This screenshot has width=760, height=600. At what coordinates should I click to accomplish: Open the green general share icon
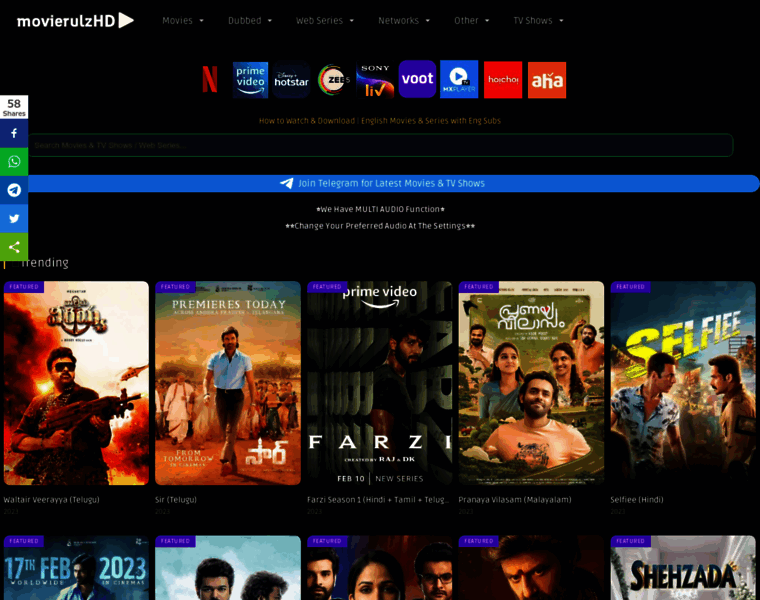point(14,247)
